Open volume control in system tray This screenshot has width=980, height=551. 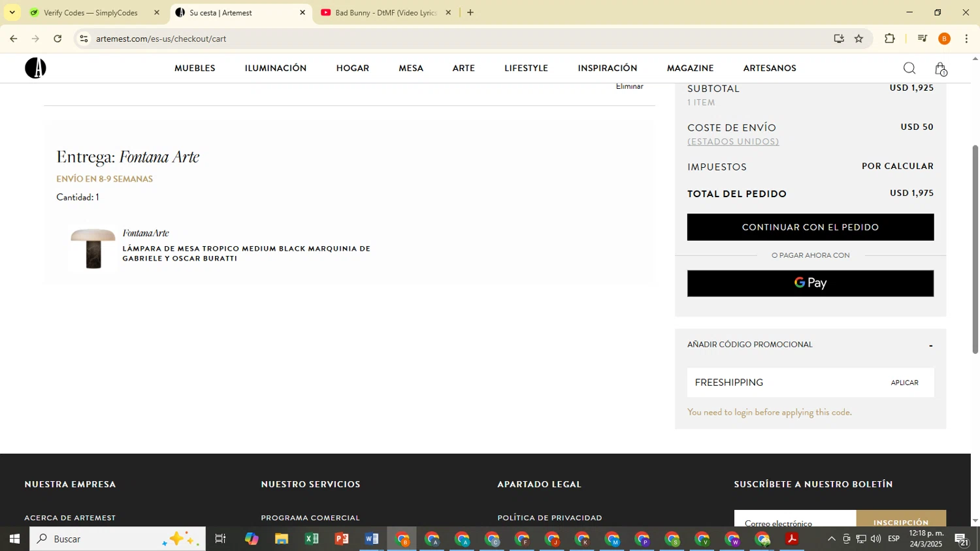[x=875, y=539]
